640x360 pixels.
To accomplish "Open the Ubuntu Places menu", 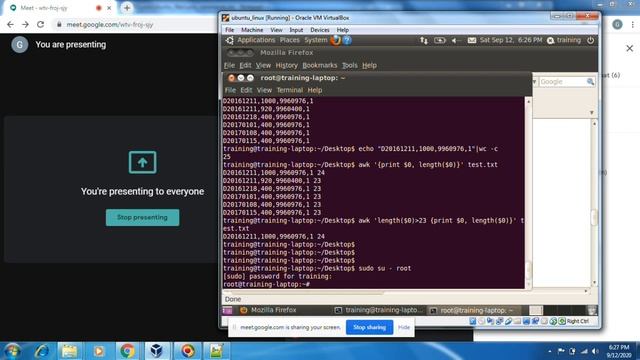I will 289,40.
